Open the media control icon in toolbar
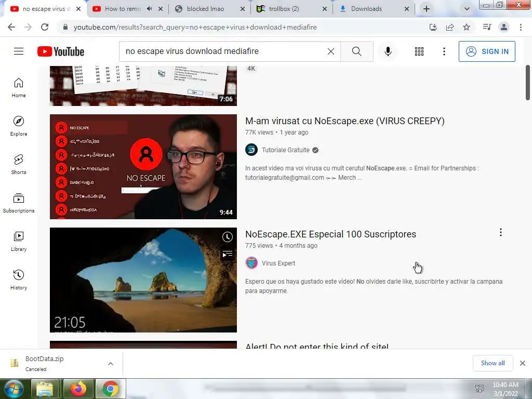Image resolution: width=532 pixels, height=399 pixels. click(487, 27)
